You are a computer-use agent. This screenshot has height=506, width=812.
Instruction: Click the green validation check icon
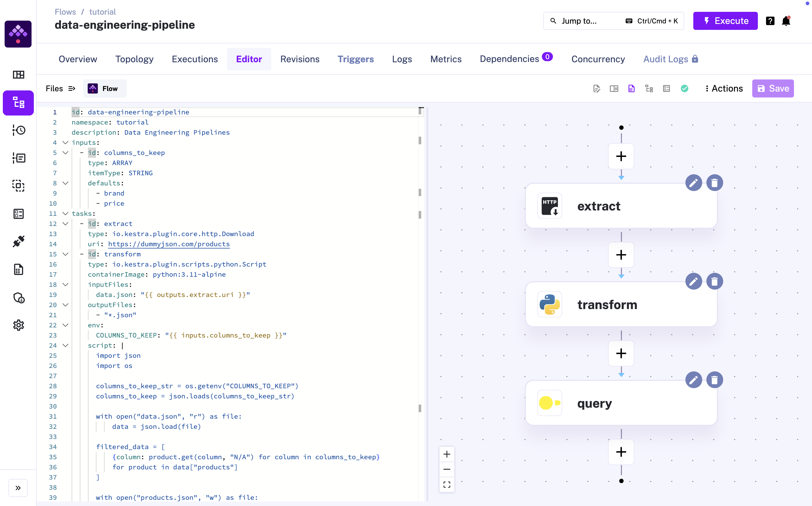pyautogui.click(x=685, y=88)
